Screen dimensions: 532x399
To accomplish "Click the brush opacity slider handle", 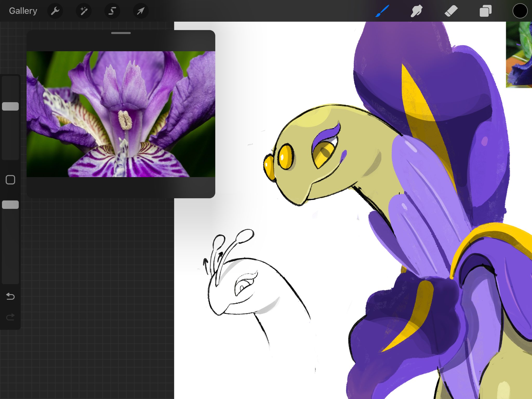I will [10, 205].
